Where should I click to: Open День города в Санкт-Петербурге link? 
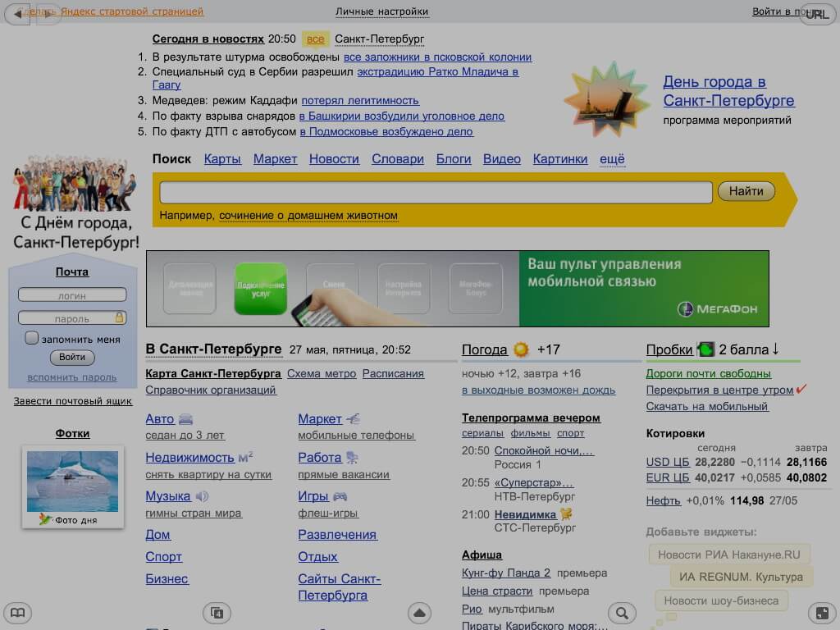tap(728, 91)
